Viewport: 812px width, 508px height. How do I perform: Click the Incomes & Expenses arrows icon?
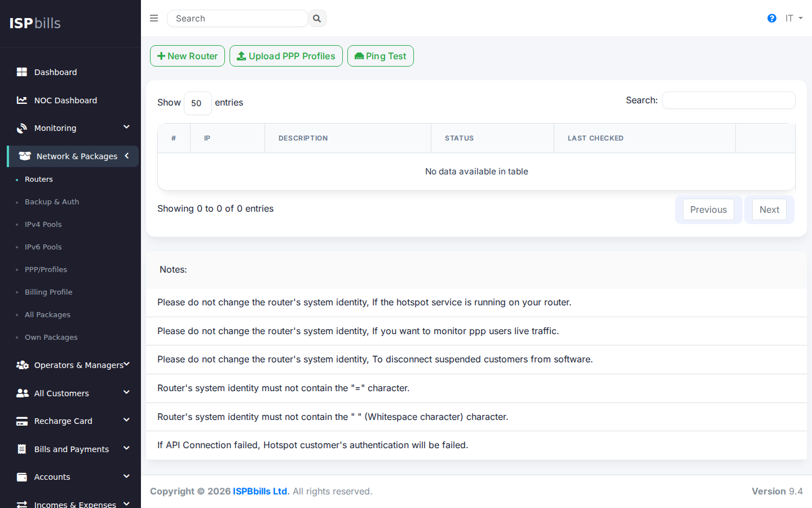(x=21, y=504)
